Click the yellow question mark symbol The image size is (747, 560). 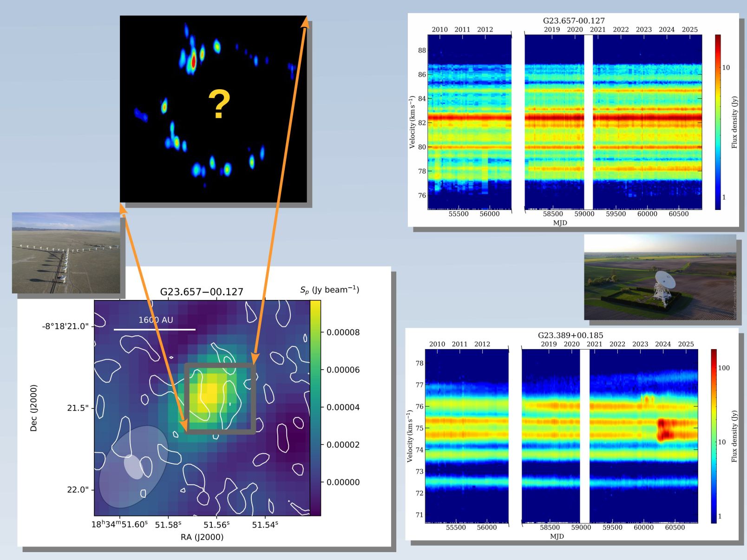tap(219, 104)
